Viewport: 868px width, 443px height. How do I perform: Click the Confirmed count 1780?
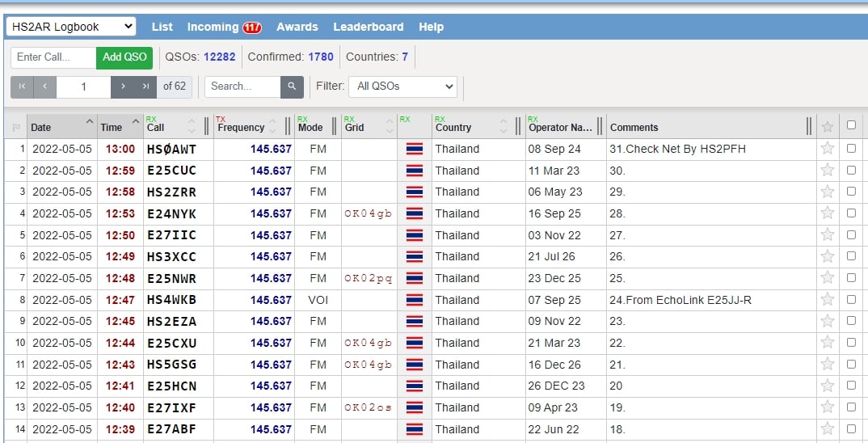coord(321,57)
